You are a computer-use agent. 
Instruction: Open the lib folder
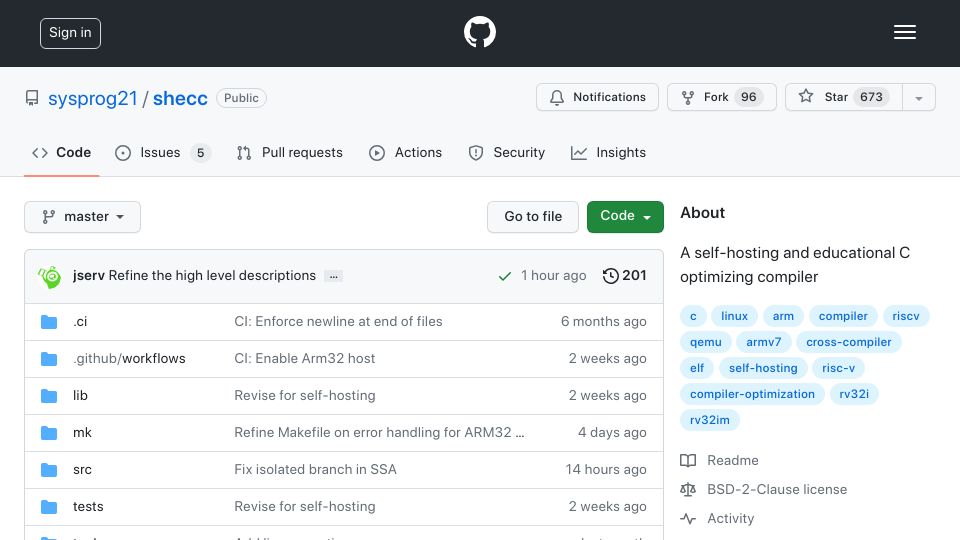[x=80, y=396]
